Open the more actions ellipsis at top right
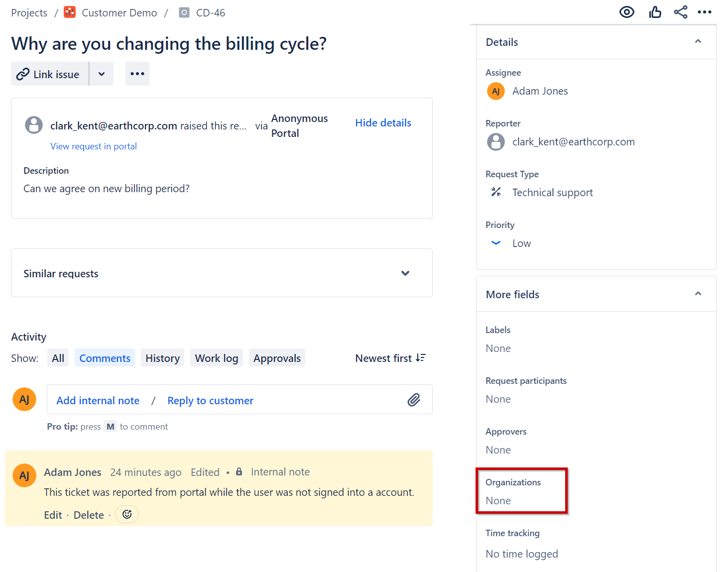Screen dimensions: 728x572 tap(705, 12)
